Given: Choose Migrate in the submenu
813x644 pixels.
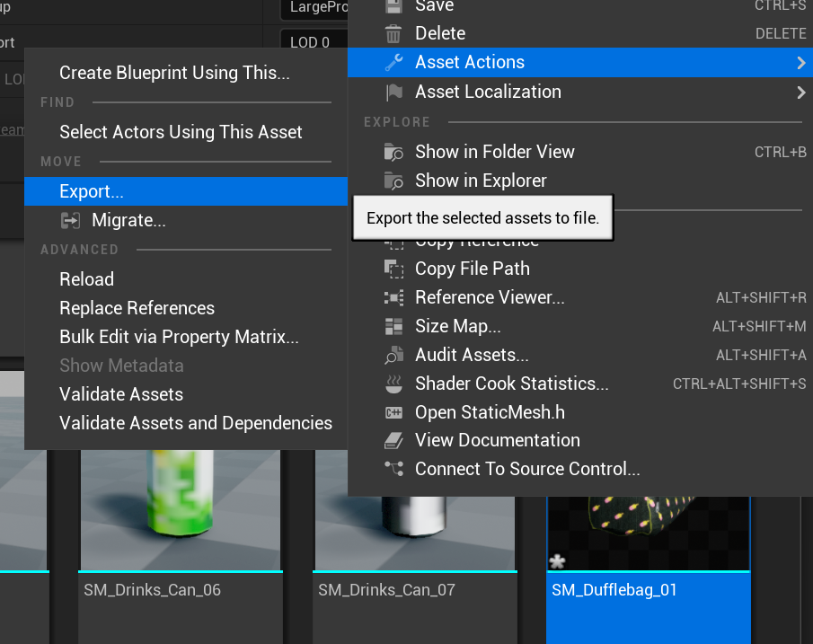Looking at the screenshot, I should (186, 220).
